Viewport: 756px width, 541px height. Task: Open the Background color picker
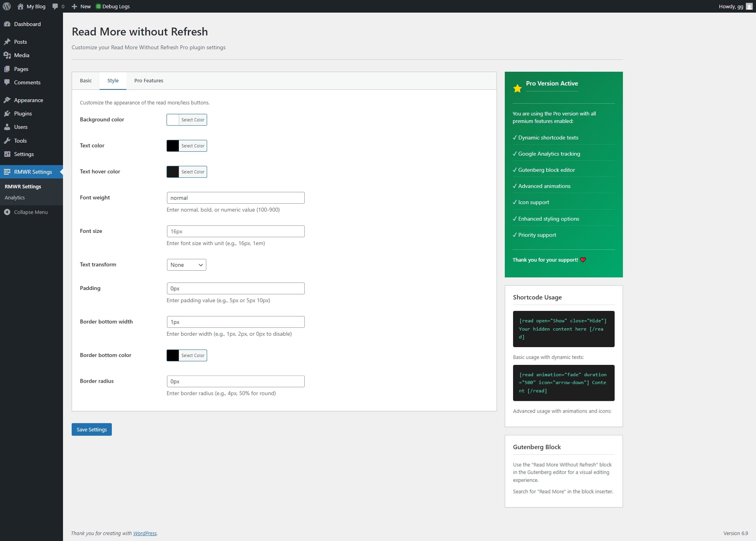pyautogui.click(x=192, y=119)
